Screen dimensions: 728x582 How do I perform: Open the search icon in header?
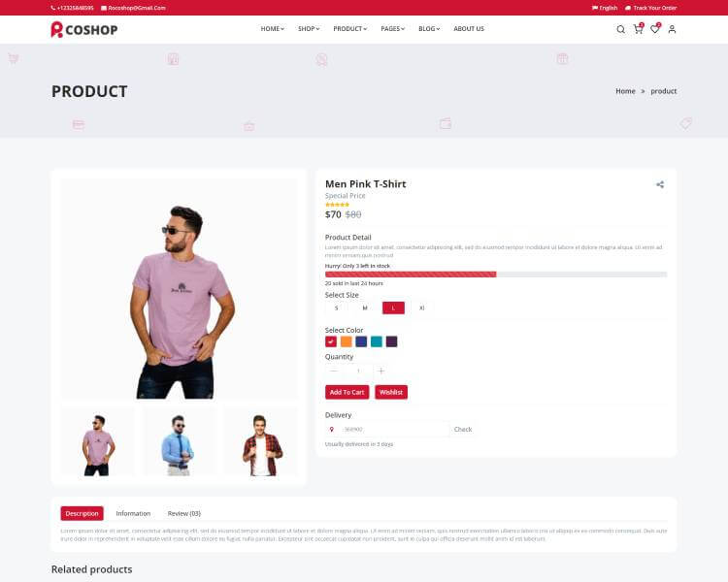tap(620, 29)
